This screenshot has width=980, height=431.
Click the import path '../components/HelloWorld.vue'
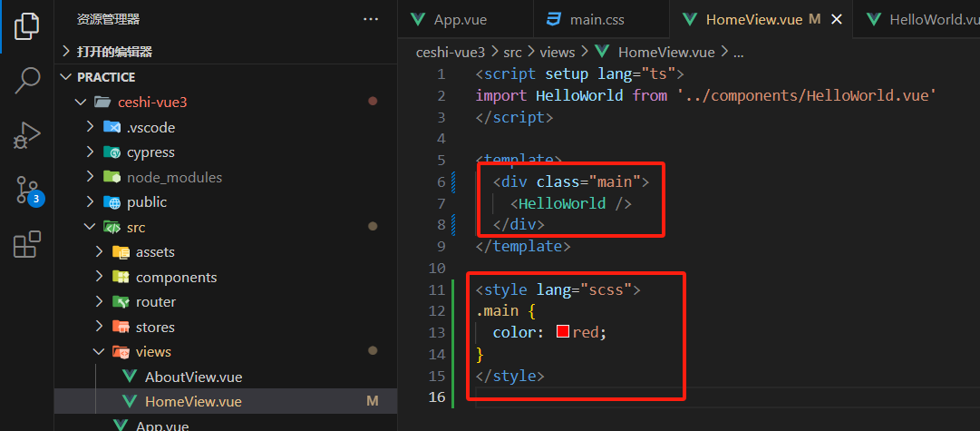click(x=806, y=95)
